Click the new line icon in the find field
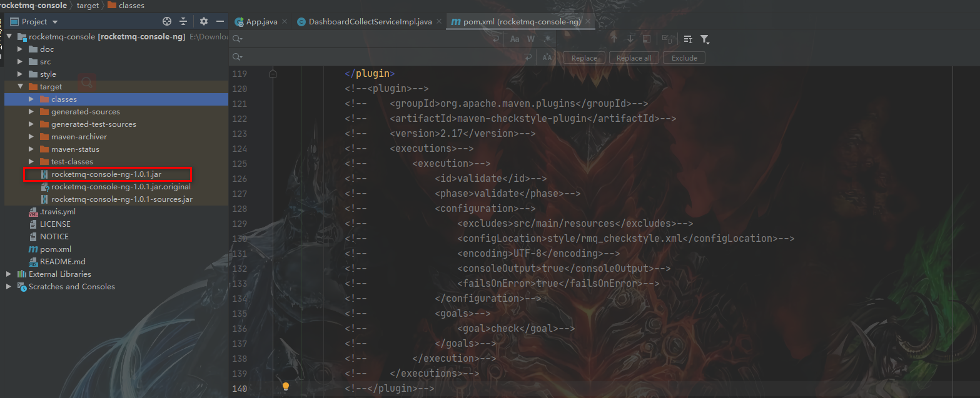 coord(495,39)
